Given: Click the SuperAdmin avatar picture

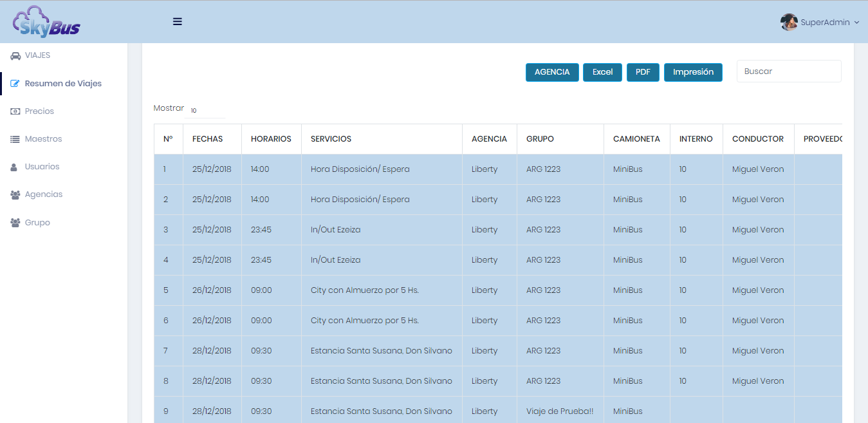Looking at the screenshot, I should (788, 22).
